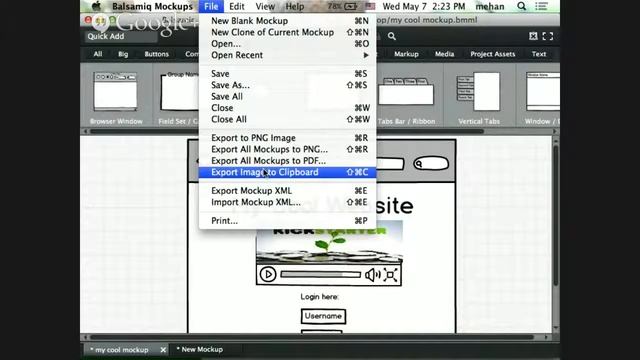This screenshot has height=360, width=640.
Task: Click the Username field in mockup
Action: (323, 316)
